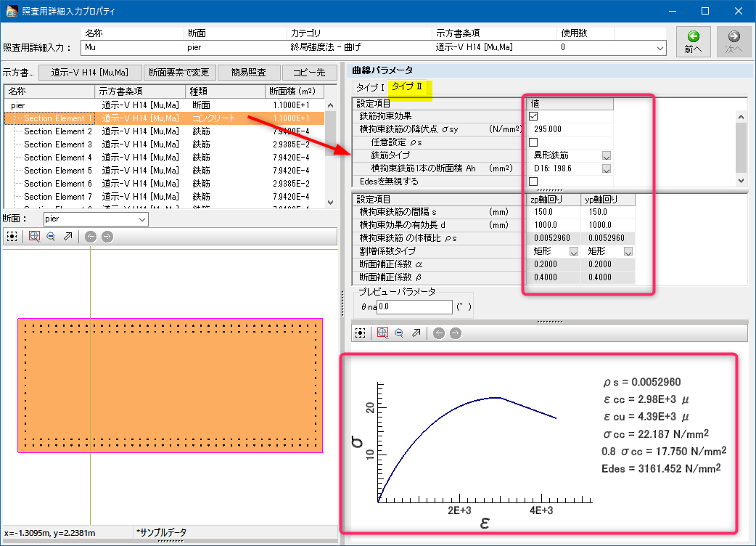Expand the D16: 198.6 rebar area dropdown

606,168
